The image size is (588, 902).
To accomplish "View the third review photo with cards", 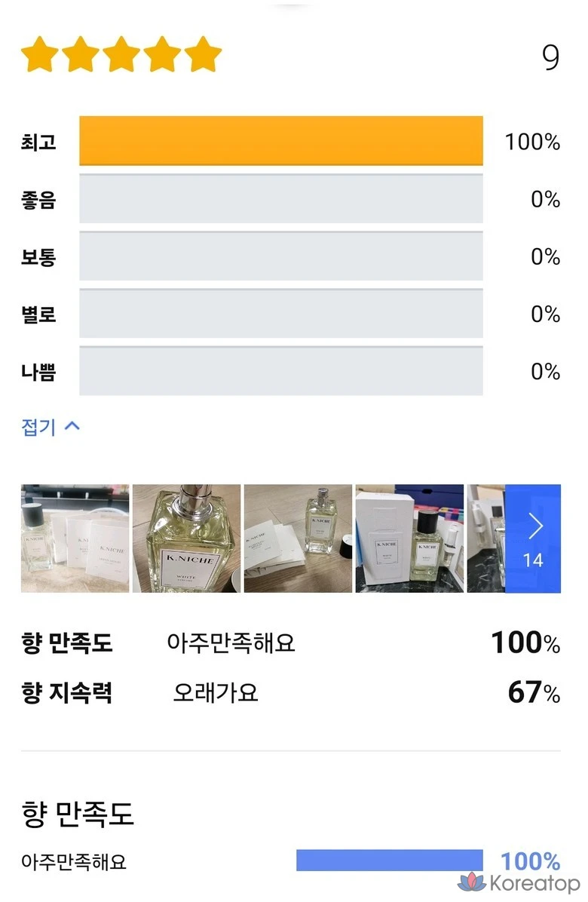I will point(298,538).
